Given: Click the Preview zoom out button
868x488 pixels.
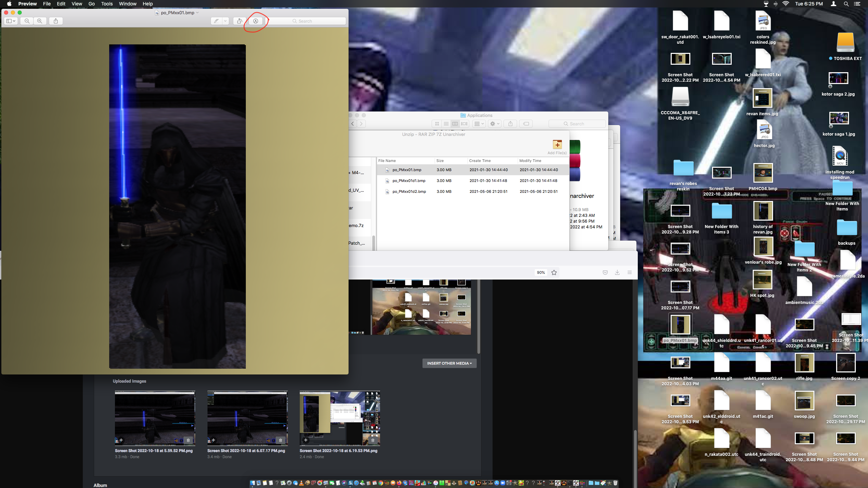Looking at the screenshot, I should click(x=27, y=21).
